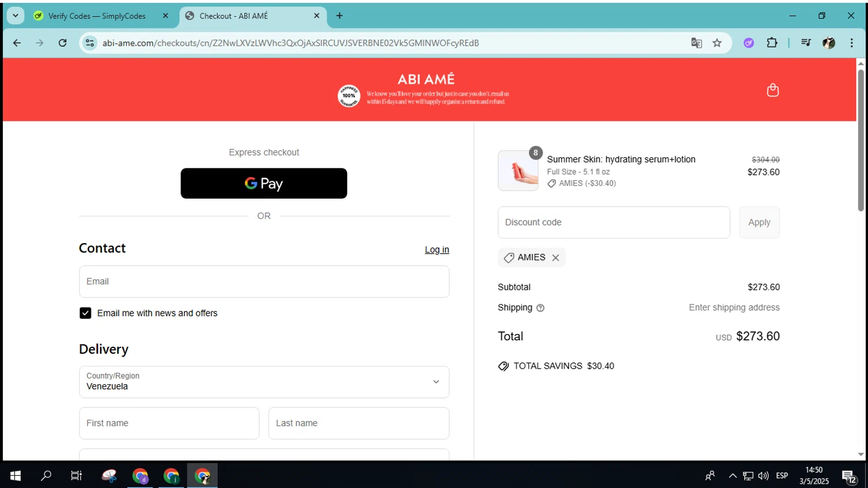Click the Log in link
Image resolution: width=868 pixels, height=488 pixels.
pyautogui.click(x=437, y=249)
